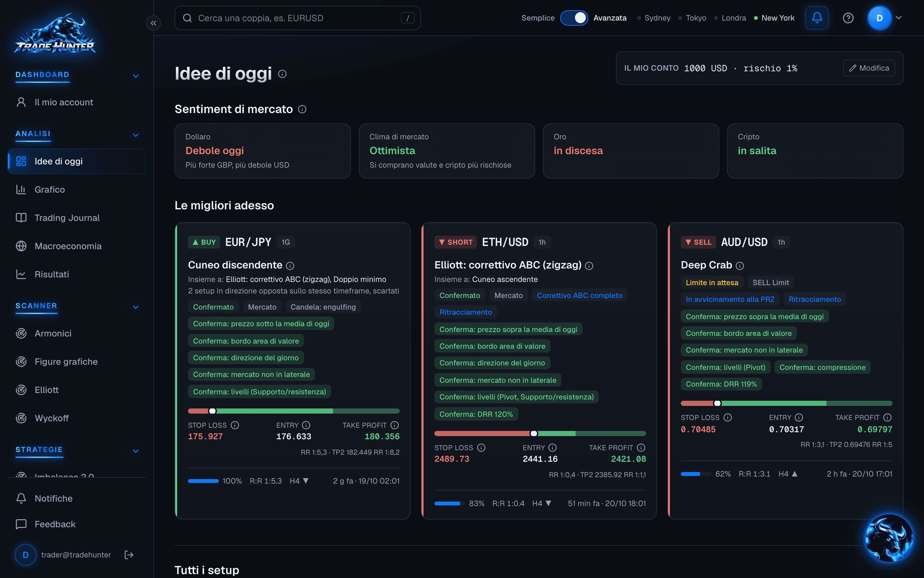Collapse the STRATEGIE sidebar section
Screen dimensions: 924x578
[135, 451]
